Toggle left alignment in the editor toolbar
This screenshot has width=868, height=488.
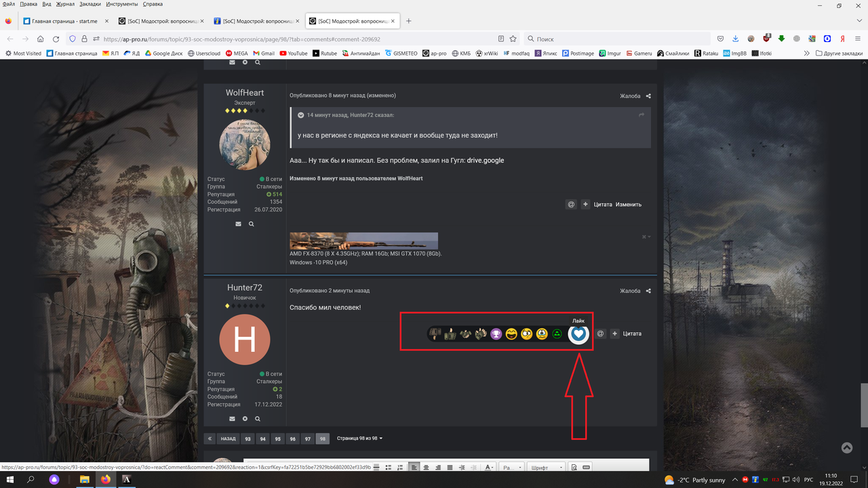414,467
